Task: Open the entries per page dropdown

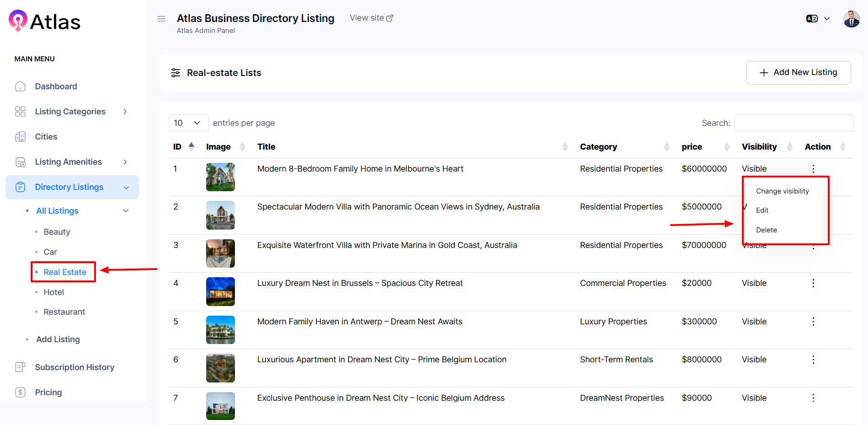Action: point(188,123)
